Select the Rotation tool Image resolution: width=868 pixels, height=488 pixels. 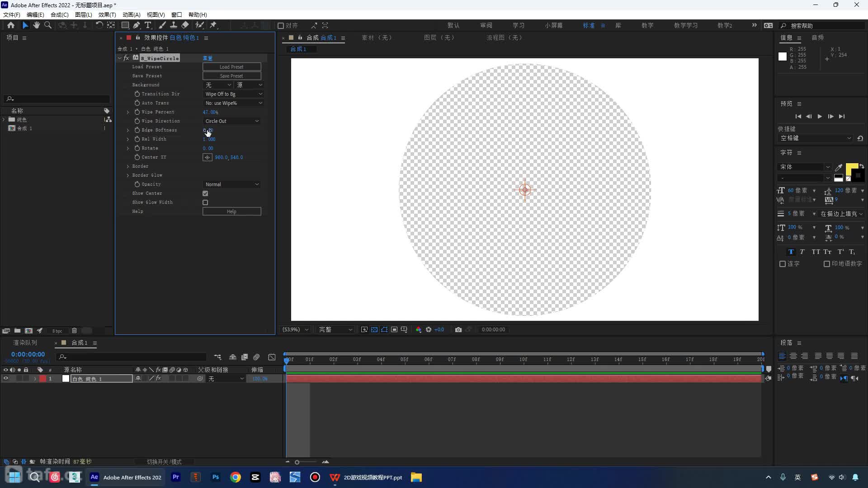click(x=99, y=25)
